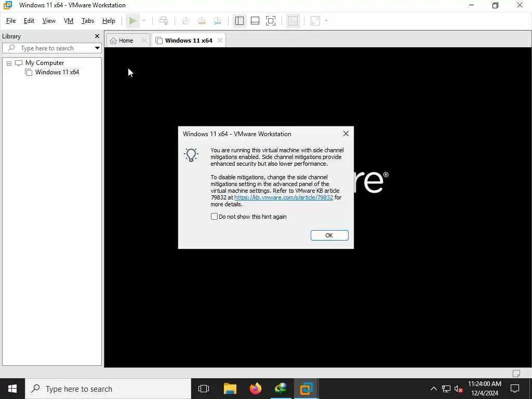The image size is (532, 399).
Task: Open the kb.vmware.com article 79832 link
Action: pyautogui.click(x=283, y=197)
